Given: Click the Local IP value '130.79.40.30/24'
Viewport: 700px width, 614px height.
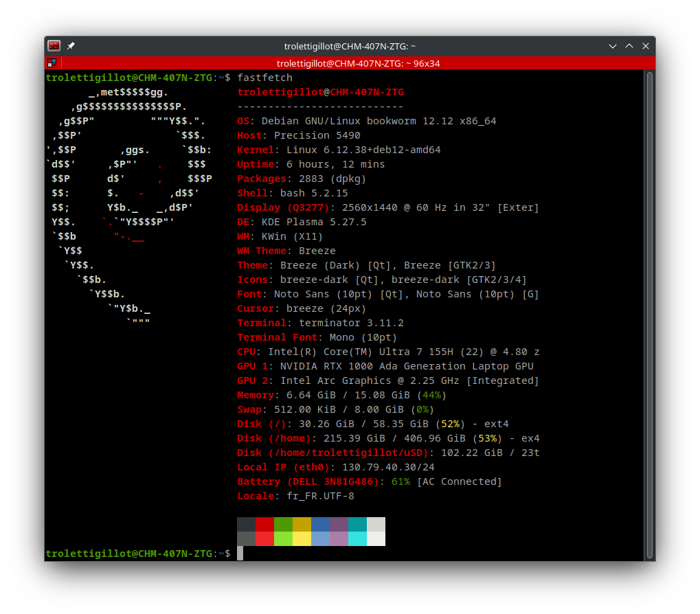Looking at the screenshot, I should coord(388,467).
